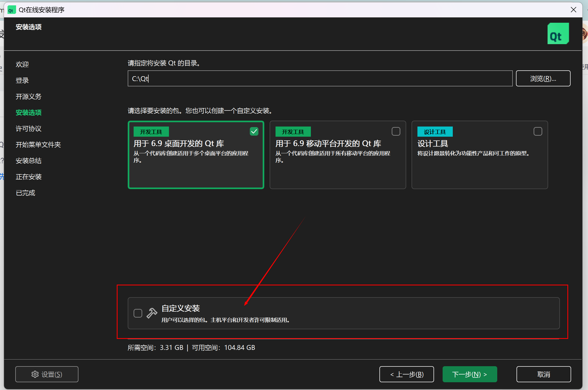Click the Qt logo in header
The image size is (588, 390).
click(x=558, y=34)
